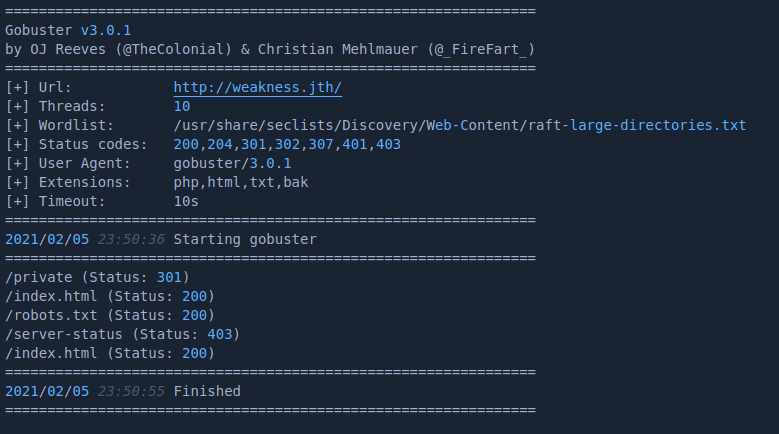
Task: Click the extensions value php,html,txt,bak
Action: (240, 182)
